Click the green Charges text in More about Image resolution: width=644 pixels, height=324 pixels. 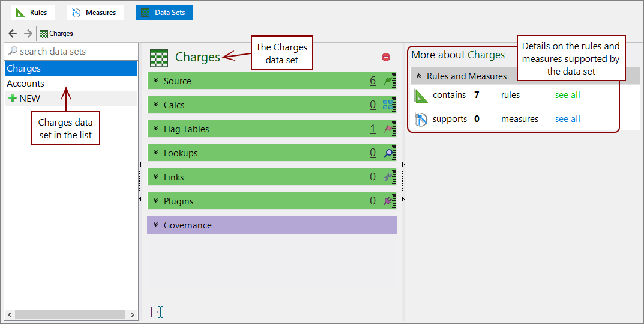[x=486, y=55]
